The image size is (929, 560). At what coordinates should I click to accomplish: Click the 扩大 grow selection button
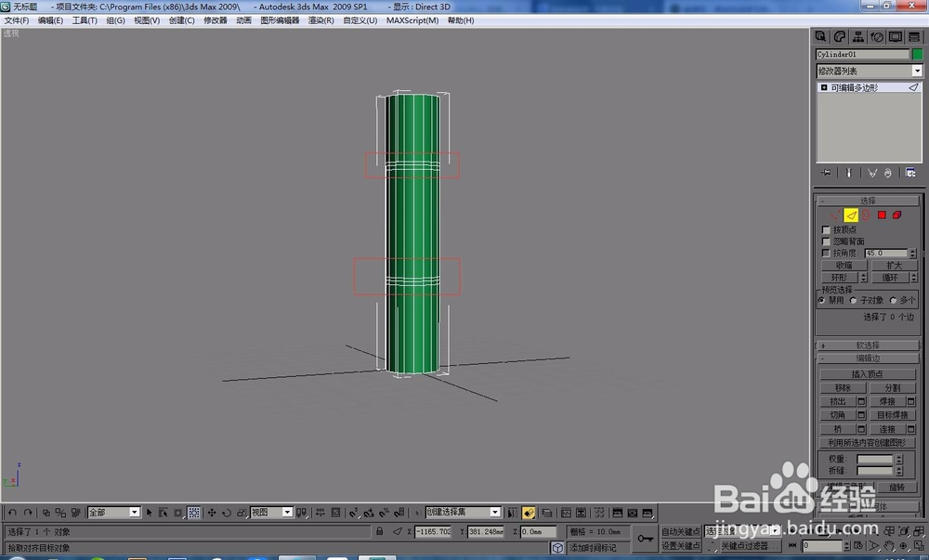point(894,266)
